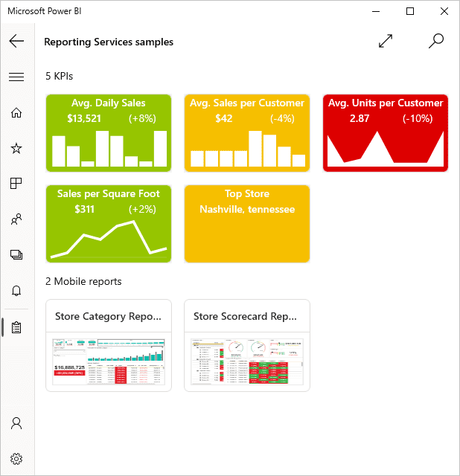Screen dimensions: 460x476
Task: Open Settings gear icon
Action: point(16,459)
